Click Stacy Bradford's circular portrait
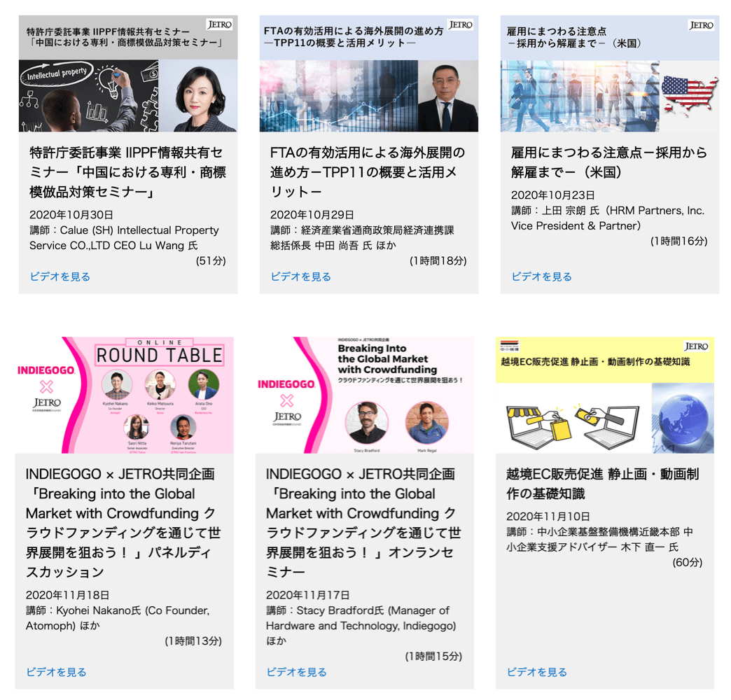This screenshot has height=700, width=731. [366, 423]
